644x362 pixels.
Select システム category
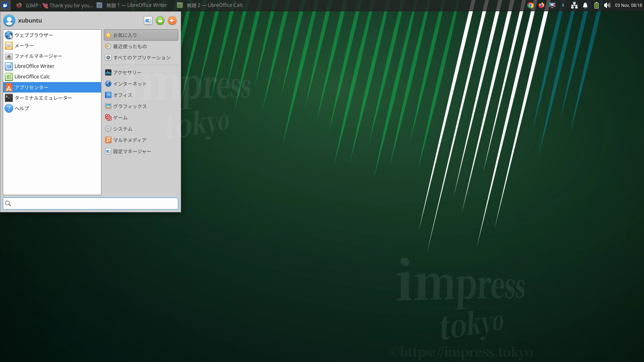(141, 129)
